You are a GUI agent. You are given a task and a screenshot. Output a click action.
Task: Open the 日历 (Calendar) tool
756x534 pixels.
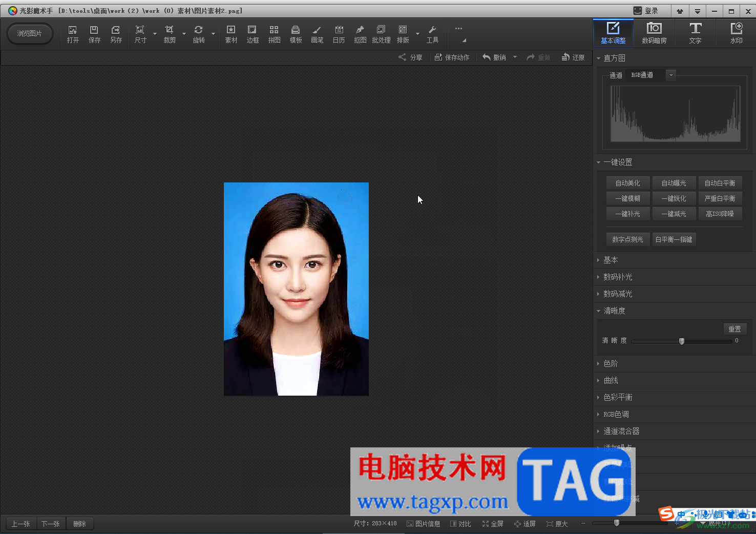click(339, 34)
